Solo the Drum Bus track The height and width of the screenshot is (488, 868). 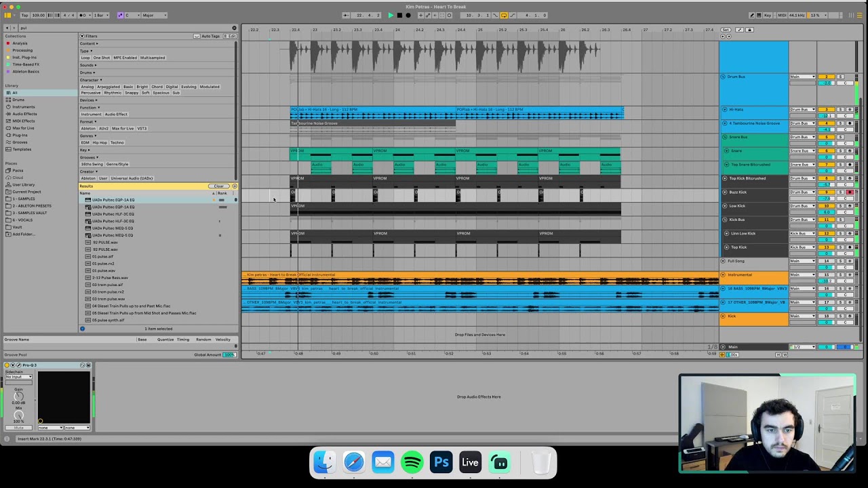click(840, 77)
